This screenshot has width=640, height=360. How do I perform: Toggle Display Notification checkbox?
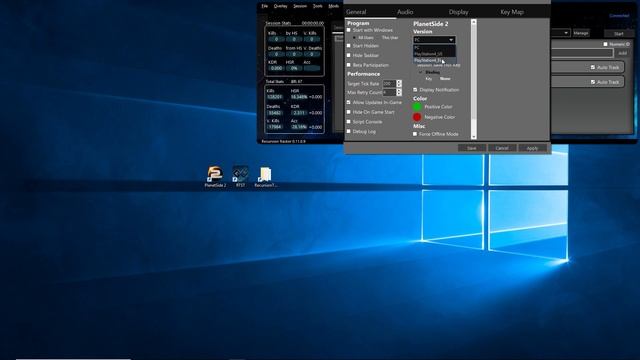(x=415, y=90)
